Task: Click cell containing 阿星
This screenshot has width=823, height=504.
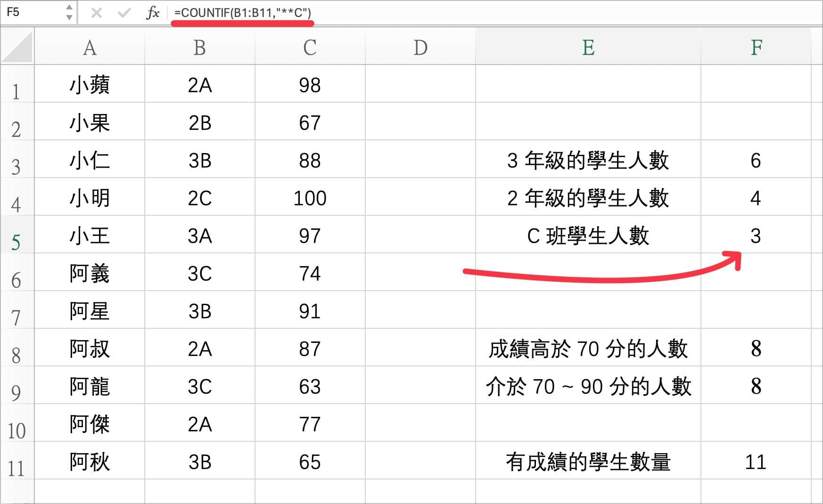Action: 90,310
